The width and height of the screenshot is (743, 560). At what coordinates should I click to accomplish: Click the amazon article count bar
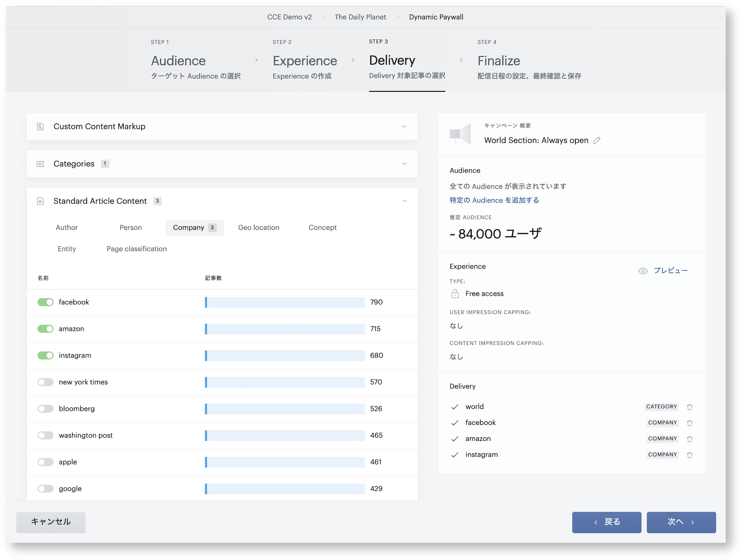[x=285, y=329]
